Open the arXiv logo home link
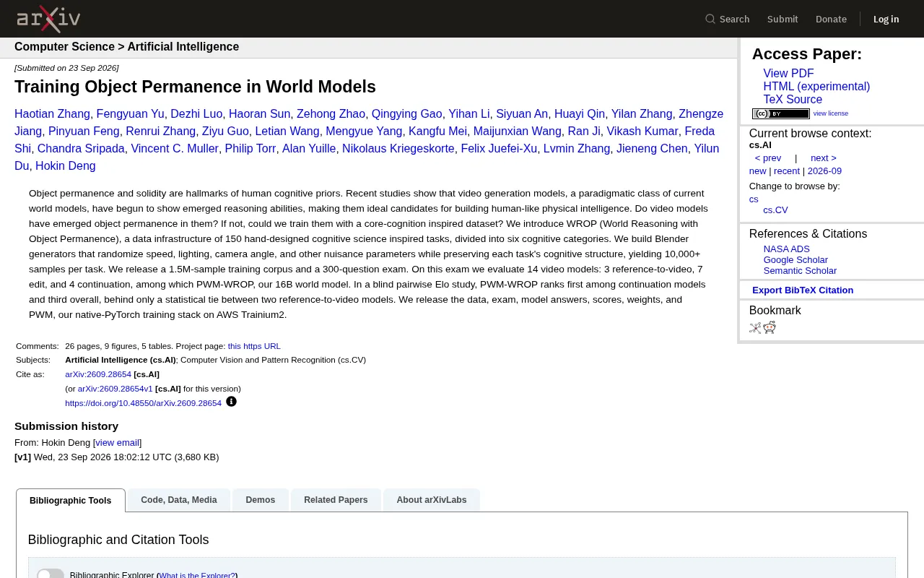Viewport: 924px width, 578px height. click(48, 19)
